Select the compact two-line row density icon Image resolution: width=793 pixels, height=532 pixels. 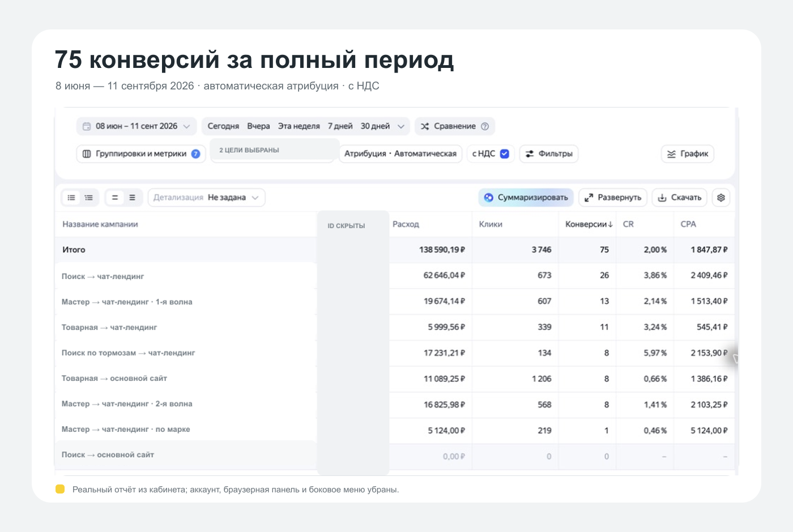tap(114, 198)
